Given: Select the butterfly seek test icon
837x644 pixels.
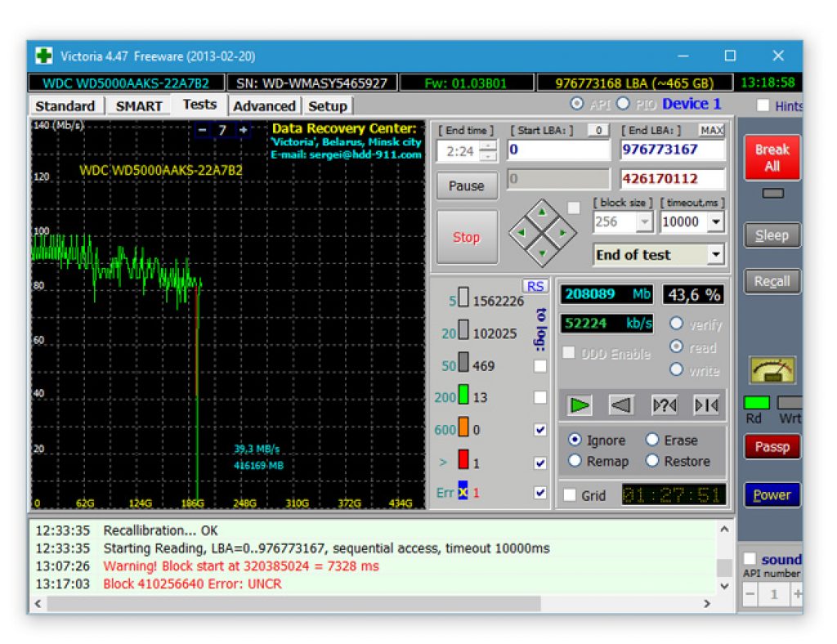Looking at the screenshot, I should tap(706, 405).
